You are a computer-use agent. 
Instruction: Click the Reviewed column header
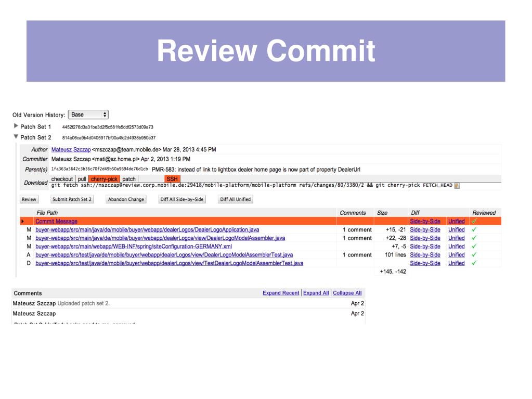(484, 213)
